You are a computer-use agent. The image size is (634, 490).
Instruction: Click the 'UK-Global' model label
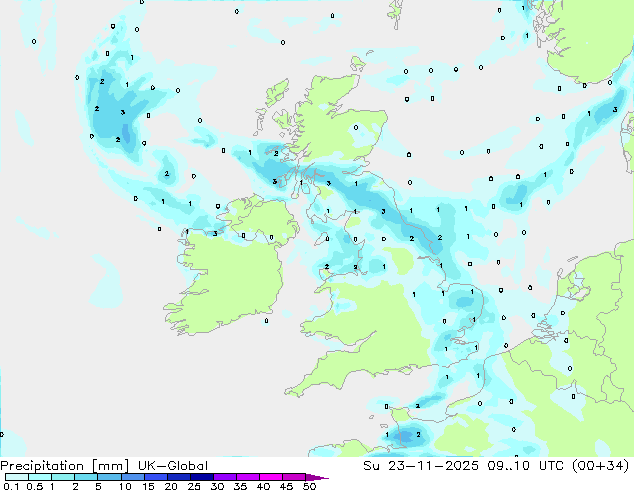[173, 466]
